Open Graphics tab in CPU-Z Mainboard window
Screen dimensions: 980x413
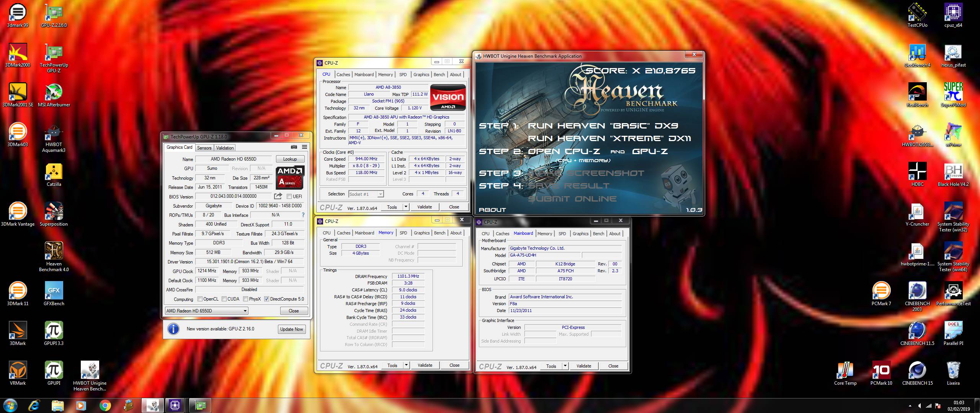pyautogui.click(x=580, y=234)
